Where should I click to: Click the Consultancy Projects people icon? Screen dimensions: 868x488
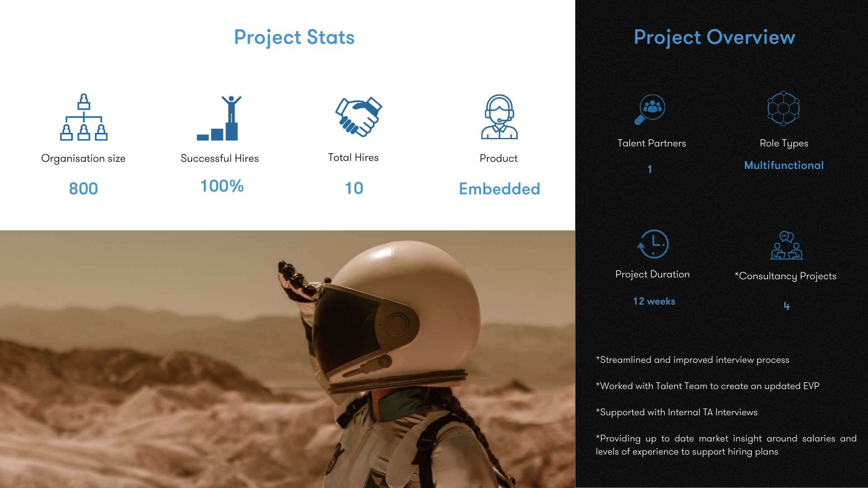click(x=787, y=245)
